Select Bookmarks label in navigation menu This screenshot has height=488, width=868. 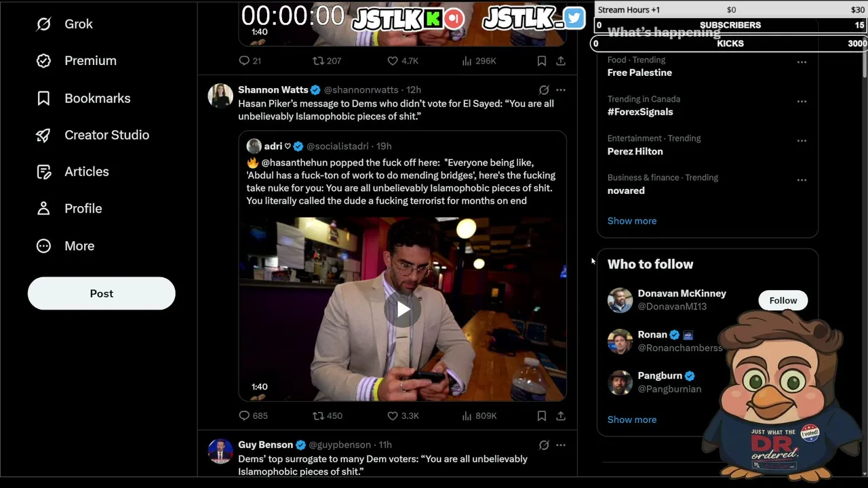tap(98, 98)
